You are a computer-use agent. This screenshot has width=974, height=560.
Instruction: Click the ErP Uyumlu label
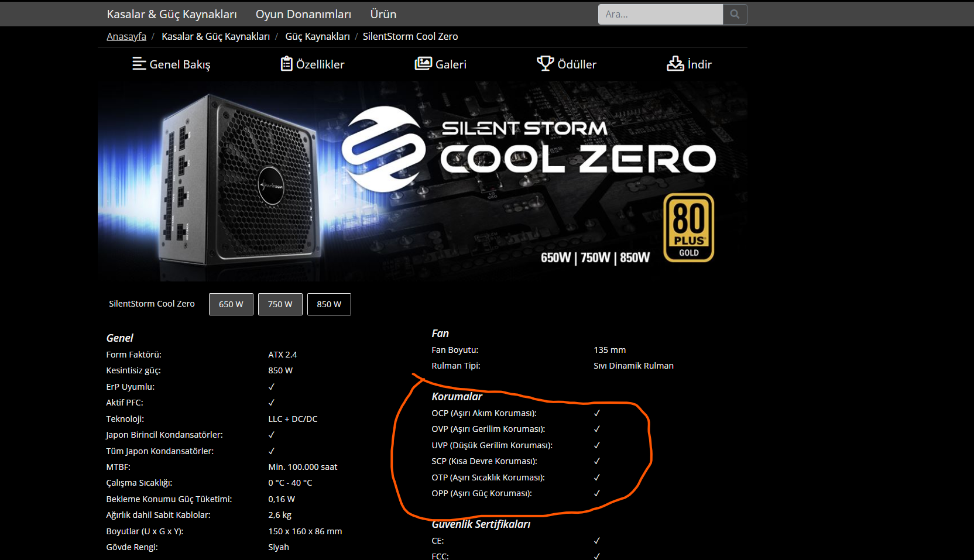click(x=131, y=387)
